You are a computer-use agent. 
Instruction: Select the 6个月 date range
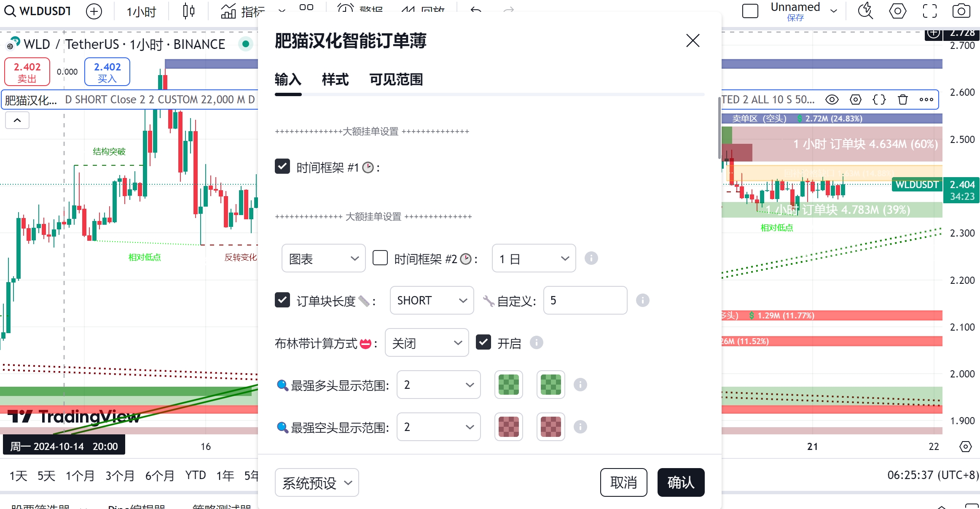tap(160, 476)
